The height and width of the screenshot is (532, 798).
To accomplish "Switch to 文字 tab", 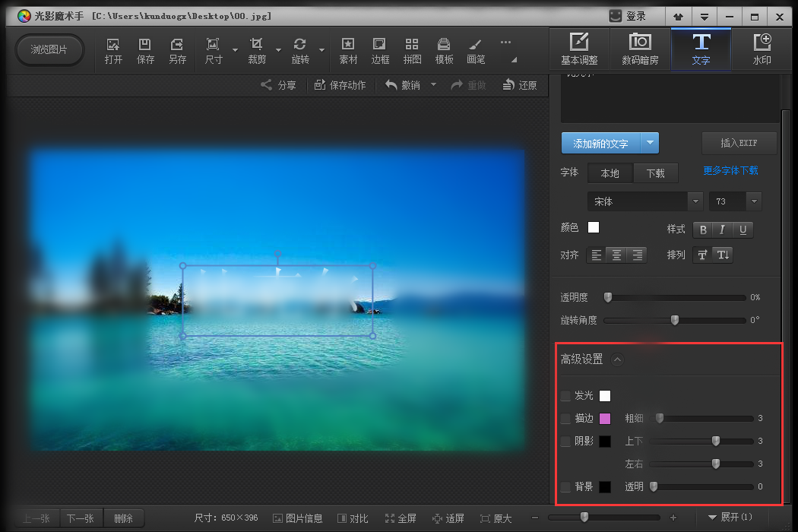I will [701, 49].
